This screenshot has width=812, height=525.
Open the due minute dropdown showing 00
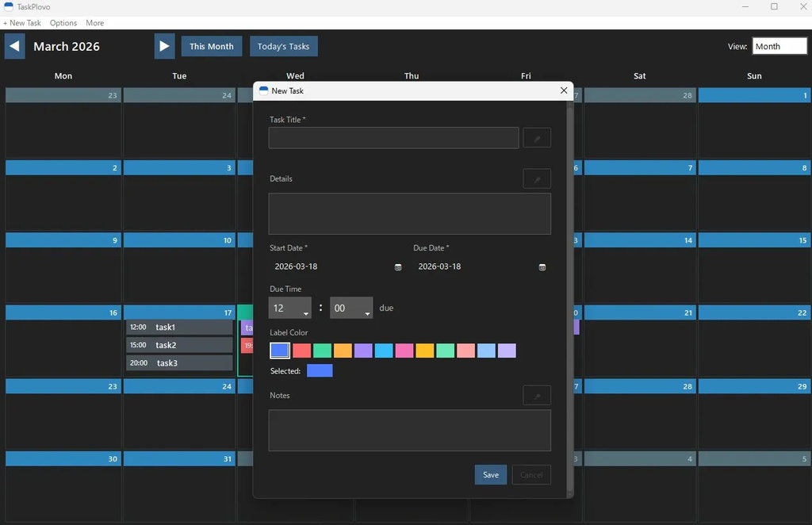[351, 308]
